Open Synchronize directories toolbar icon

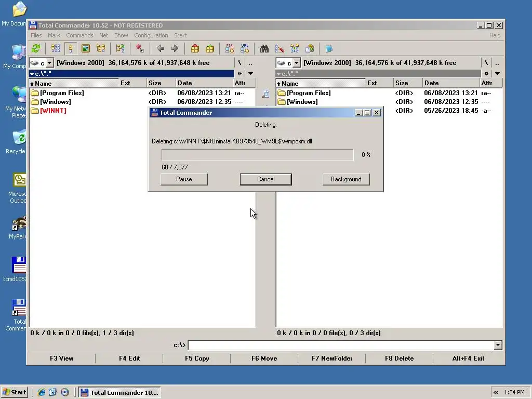pos(295,48)
